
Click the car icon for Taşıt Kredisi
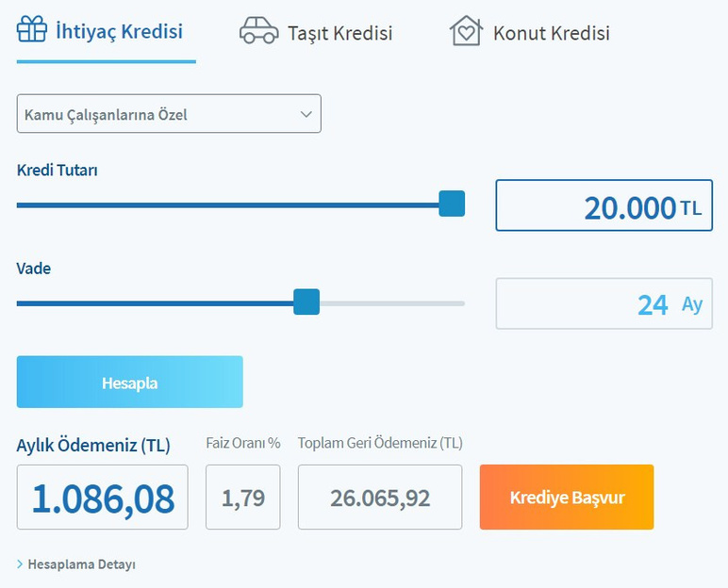(259, 31)
